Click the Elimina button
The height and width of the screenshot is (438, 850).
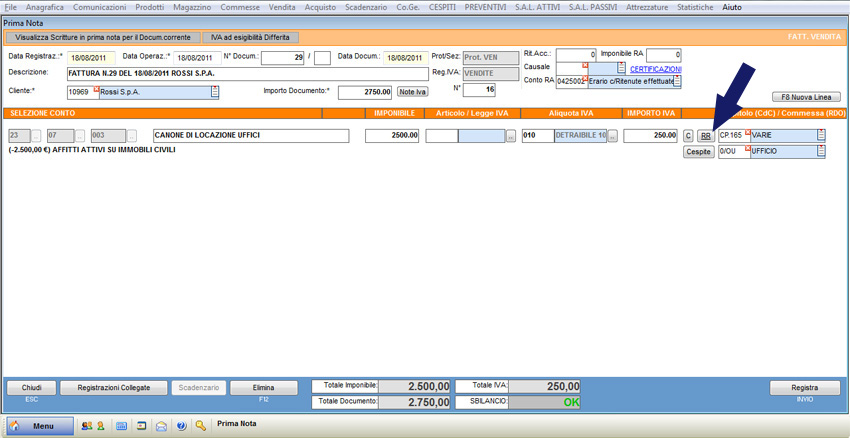(x=264, y=388)
